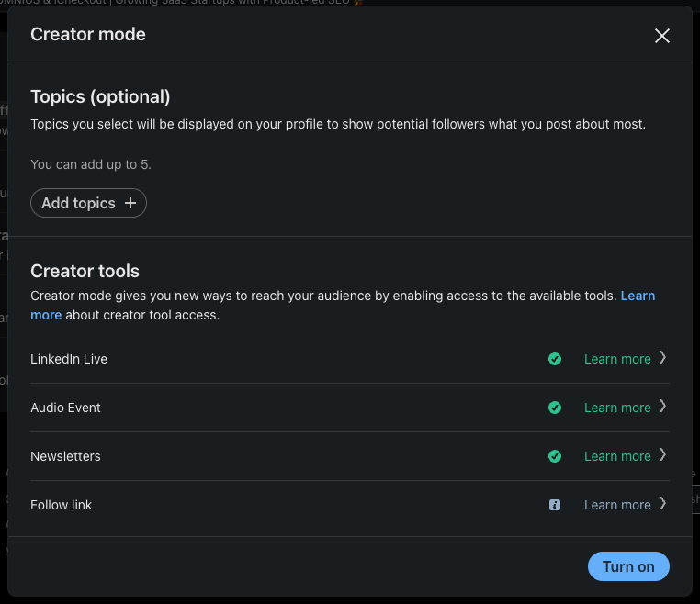Click the green check icon for Newsletters
The image size is (700, 604).
tap(555, 456)
